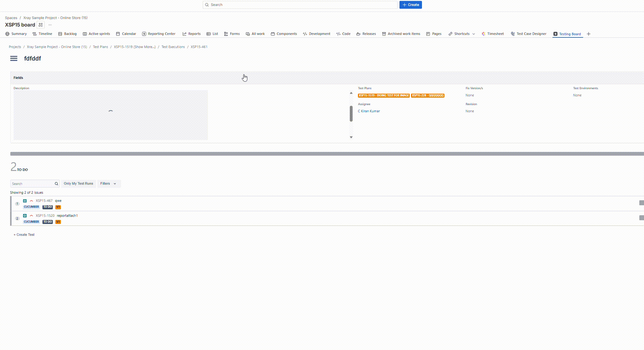
Task: Toggle the Only My Test Runs filter
Action: click(x=78, y=183)
